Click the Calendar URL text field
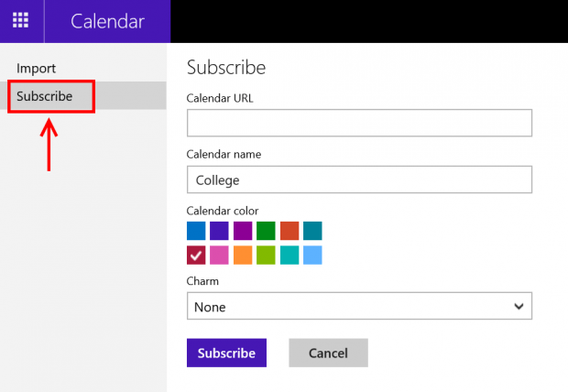568x392 pixels. 359,123
